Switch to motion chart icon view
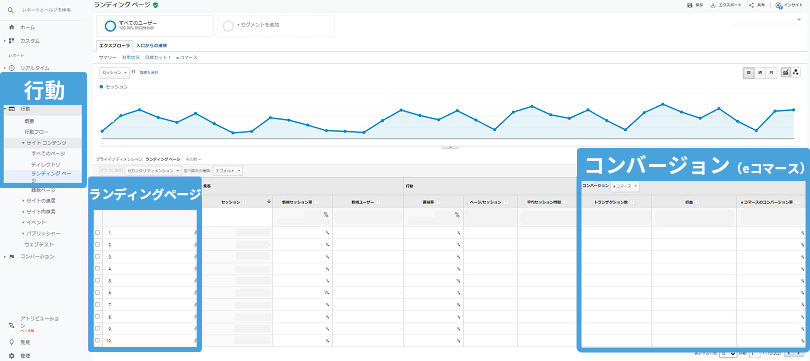 point(796,73)
